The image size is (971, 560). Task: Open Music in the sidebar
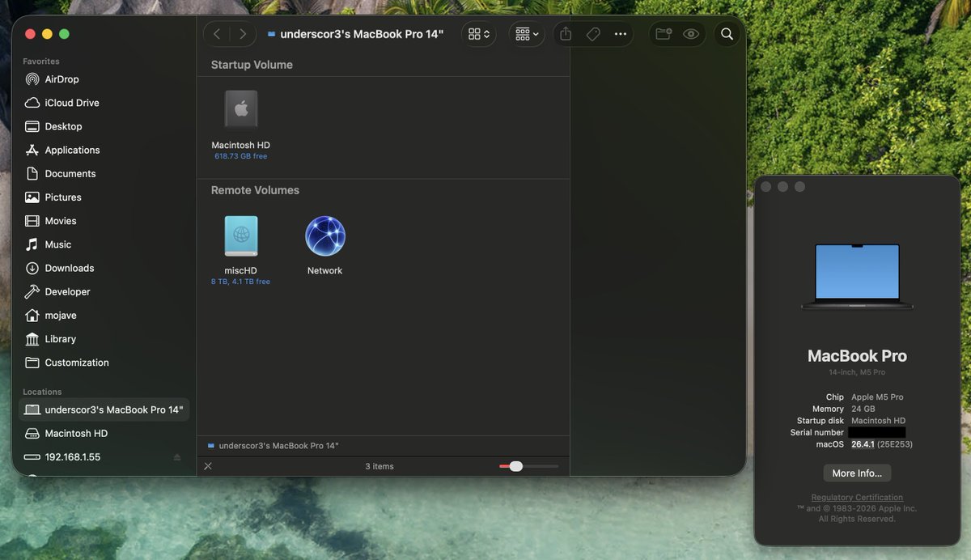[x=104, y=244]
